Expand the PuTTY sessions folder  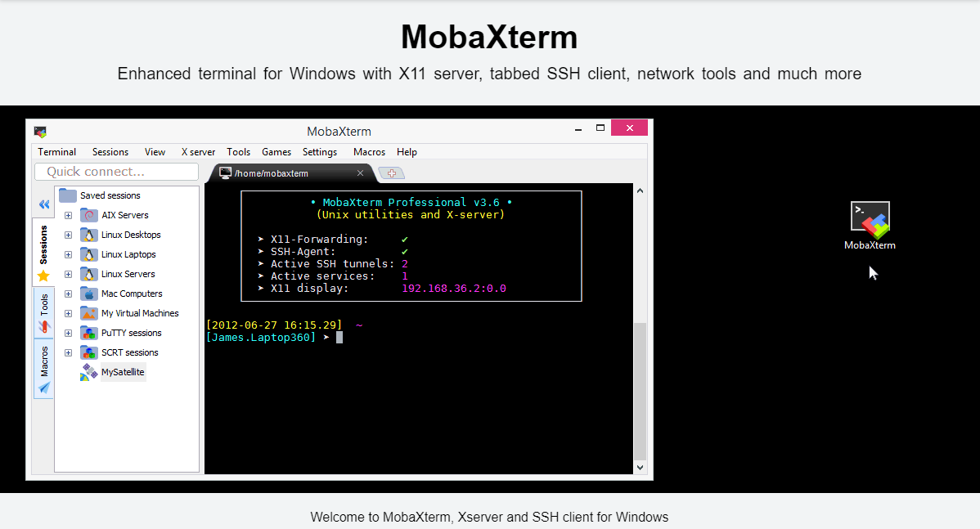coord(68,333)
